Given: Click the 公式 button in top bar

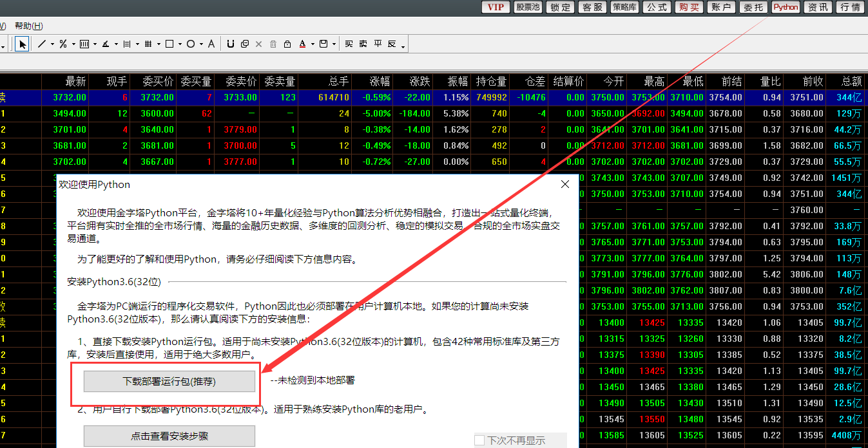Looking at the screenshot, I should tap(657, 7).
